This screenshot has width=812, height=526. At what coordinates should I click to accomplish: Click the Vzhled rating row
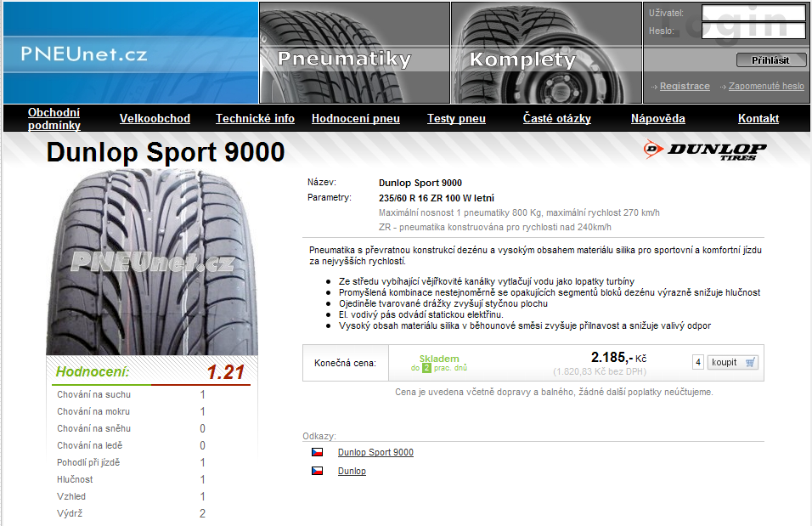132,496
